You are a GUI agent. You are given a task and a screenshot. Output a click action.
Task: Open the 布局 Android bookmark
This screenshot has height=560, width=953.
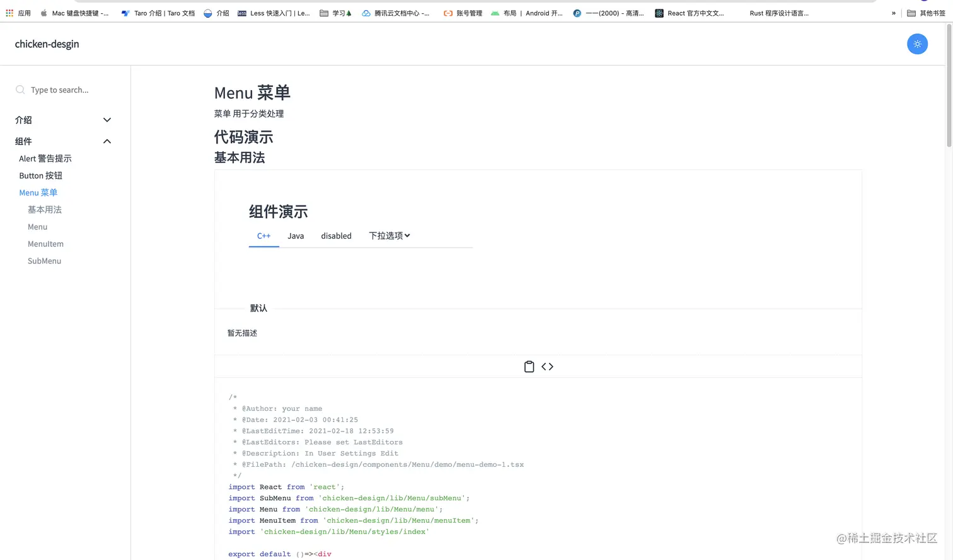coord(527,13)
